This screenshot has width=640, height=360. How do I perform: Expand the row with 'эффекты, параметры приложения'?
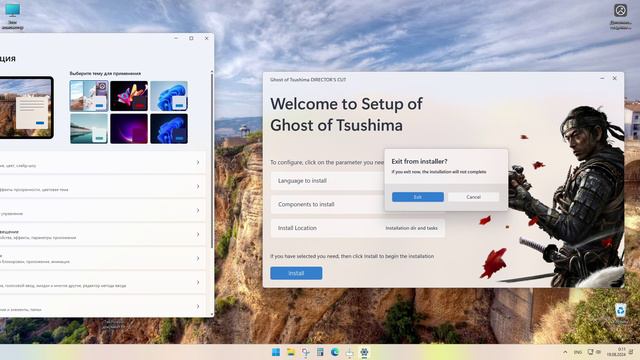pos(102,234)
